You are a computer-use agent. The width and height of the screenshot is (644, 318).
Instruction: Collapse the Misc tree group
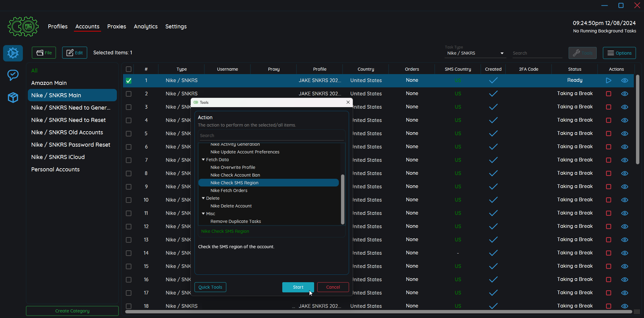click(203, 214)
